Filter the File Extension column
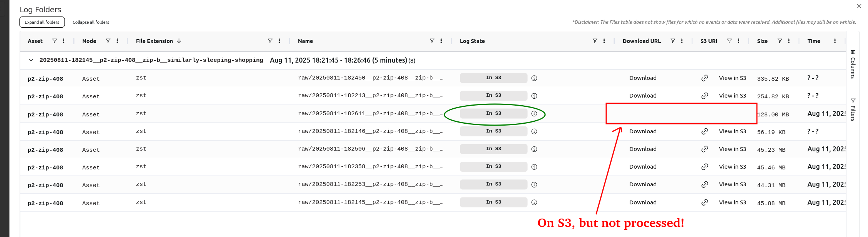This screenshot has width=868, height=237. 270,41
